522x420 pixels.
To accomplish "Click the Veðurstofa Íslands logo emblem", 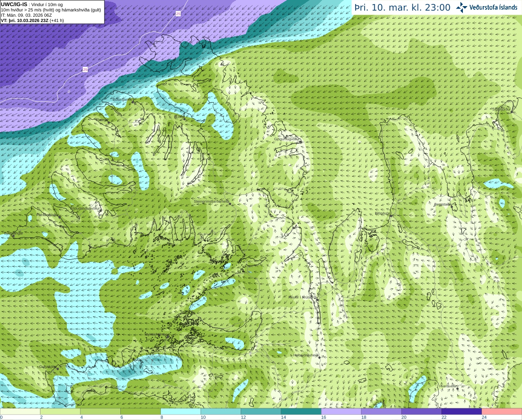I will 462,7.
